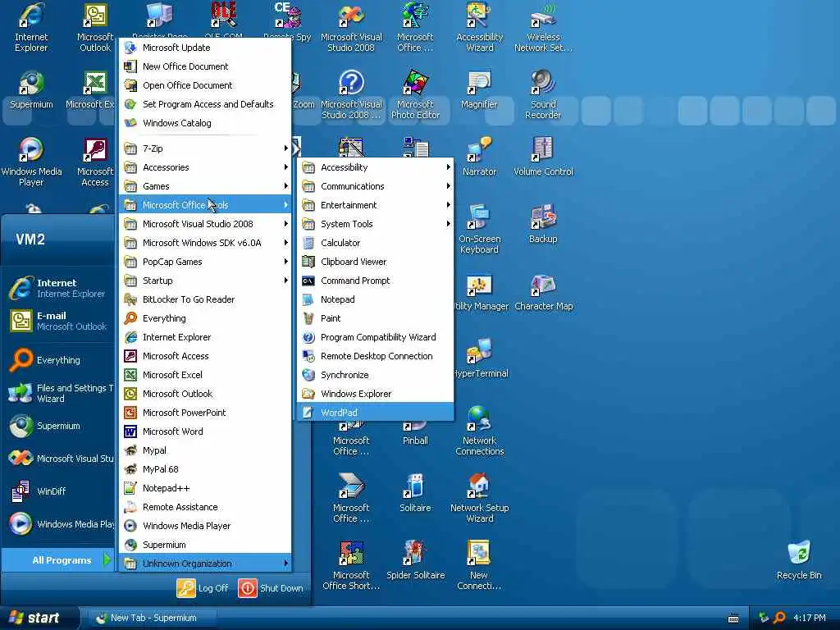Screen dimensions: 840x630
Task: Click the All Programs button
Action: tap(57, 559)
